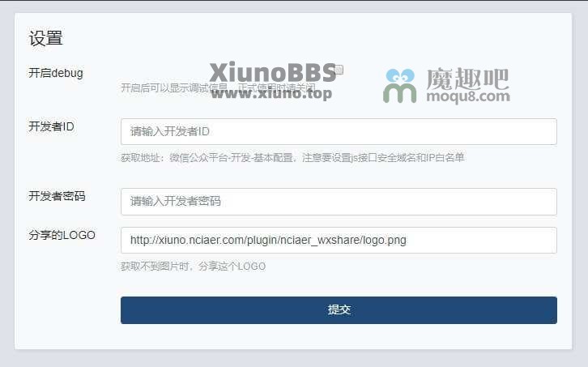Click the gray page background below the settings card
Viewport: 588px width, 367px height.
pyautogui.click(x=294, y=359)
